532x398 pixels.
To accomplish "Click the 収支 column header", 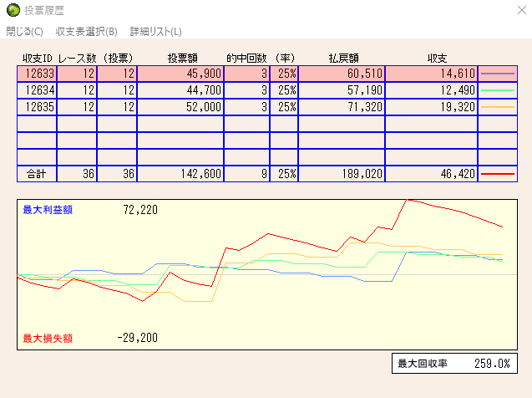I will click(x=438, y=59).
